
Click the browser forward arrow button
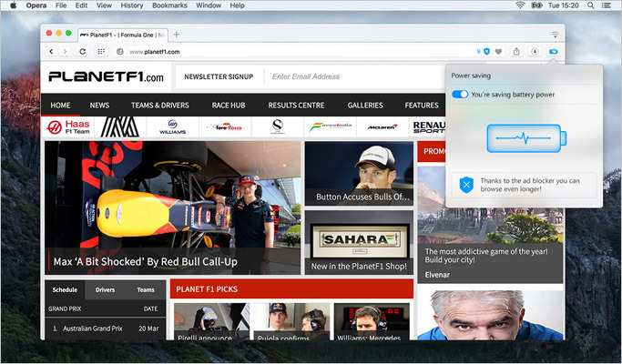click(x=65, y=52)
